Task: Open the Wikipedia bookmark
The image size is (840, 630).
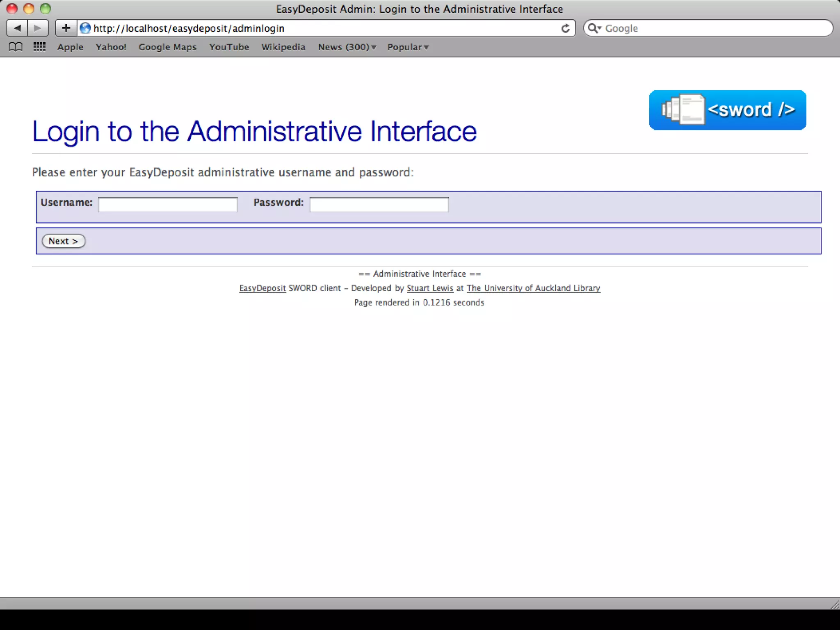Action: click(283, 47)
